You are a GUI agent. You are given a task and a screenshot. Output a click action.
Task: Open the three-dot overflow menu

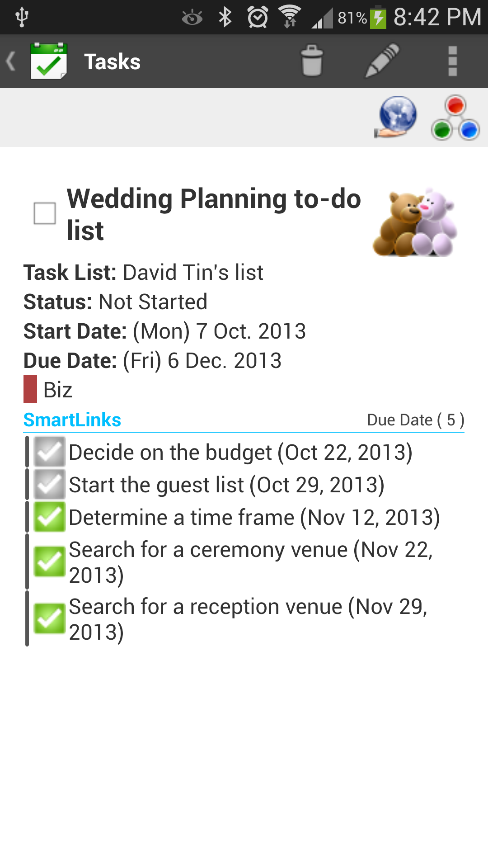tap(453, 61)
